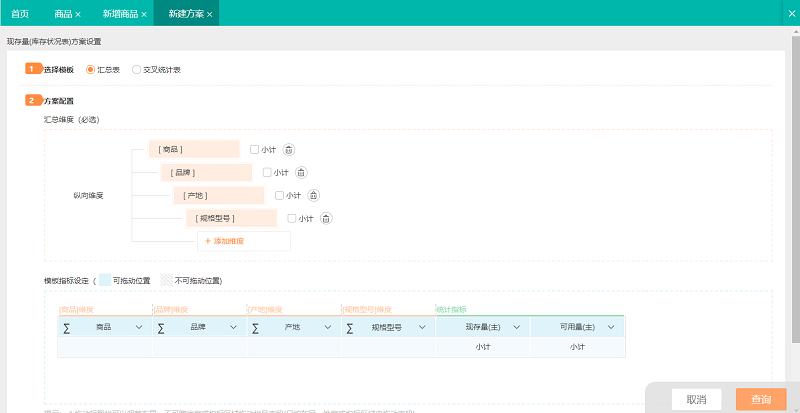
Task: Enable 小计 checkbox for 商品 dimension
Action: (x=255, y=150)
